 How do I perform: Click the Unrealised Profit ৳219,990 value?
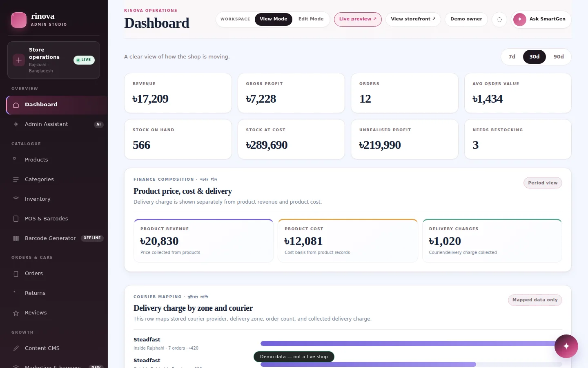(x=380, y=145)
